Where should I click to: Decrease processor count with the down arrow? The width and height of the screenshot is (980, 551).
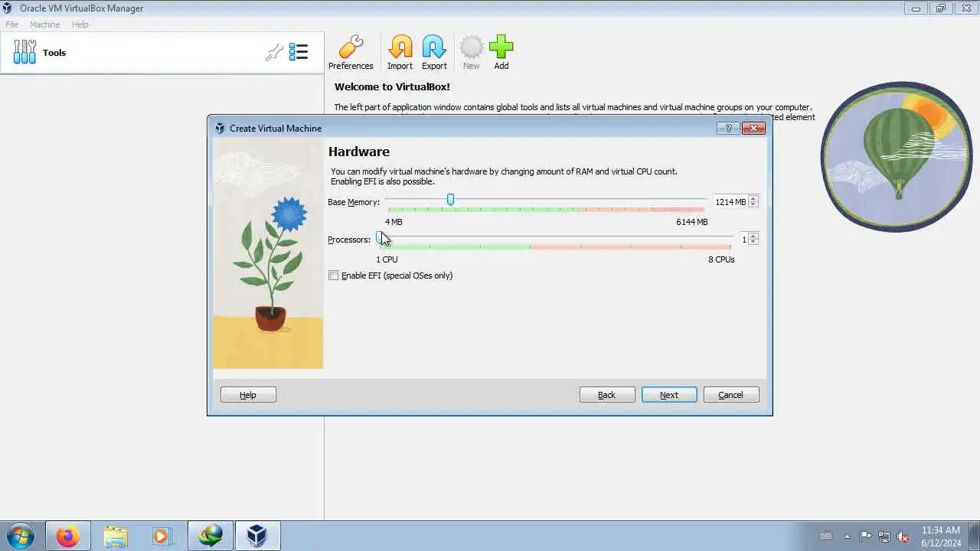[x=753, y=243]
